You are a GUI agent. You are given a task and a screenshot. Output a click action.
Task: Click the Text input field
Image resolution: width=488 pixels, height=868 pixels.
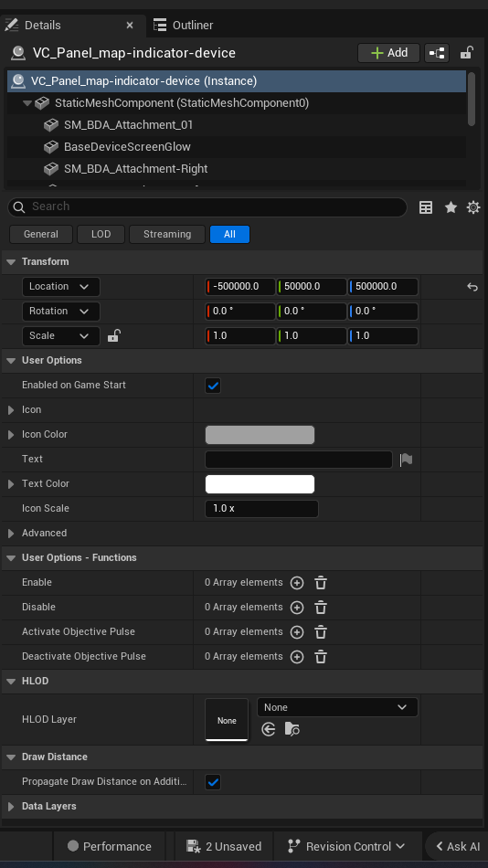[x=299, y=460]
